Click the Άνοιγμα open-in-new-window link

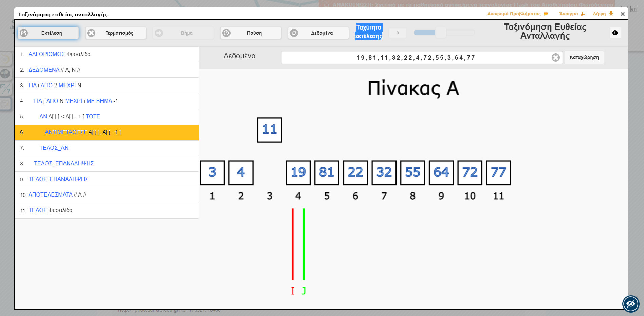coord(572,14)
